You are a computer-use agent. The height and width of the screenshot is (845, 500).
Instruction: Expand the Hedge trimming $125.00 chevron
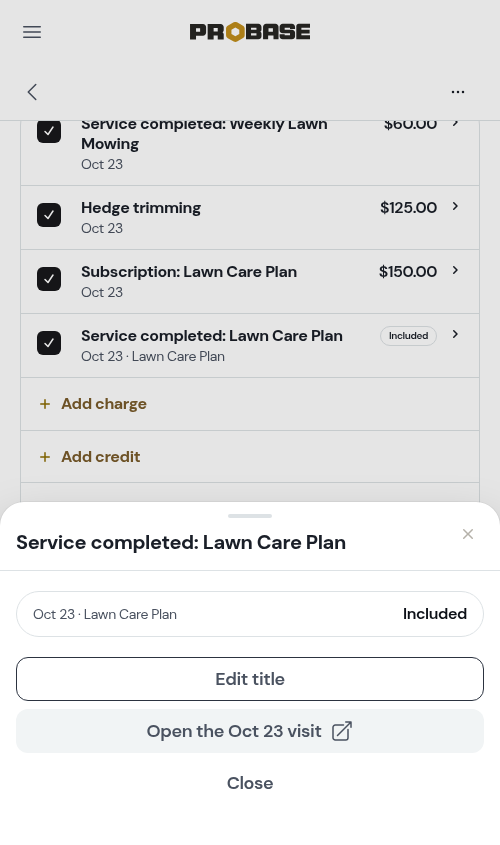455,206
